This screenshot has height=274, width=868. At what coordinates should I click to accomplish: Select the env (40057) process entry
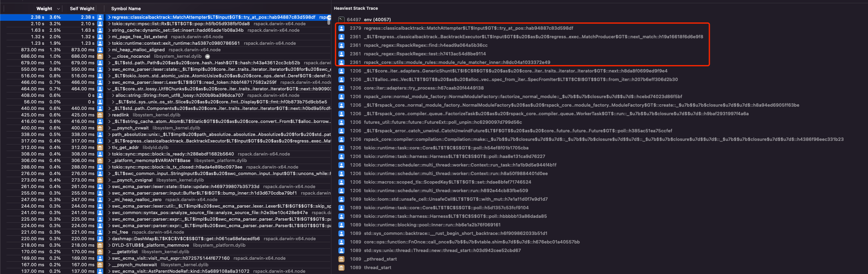[377, 20]
